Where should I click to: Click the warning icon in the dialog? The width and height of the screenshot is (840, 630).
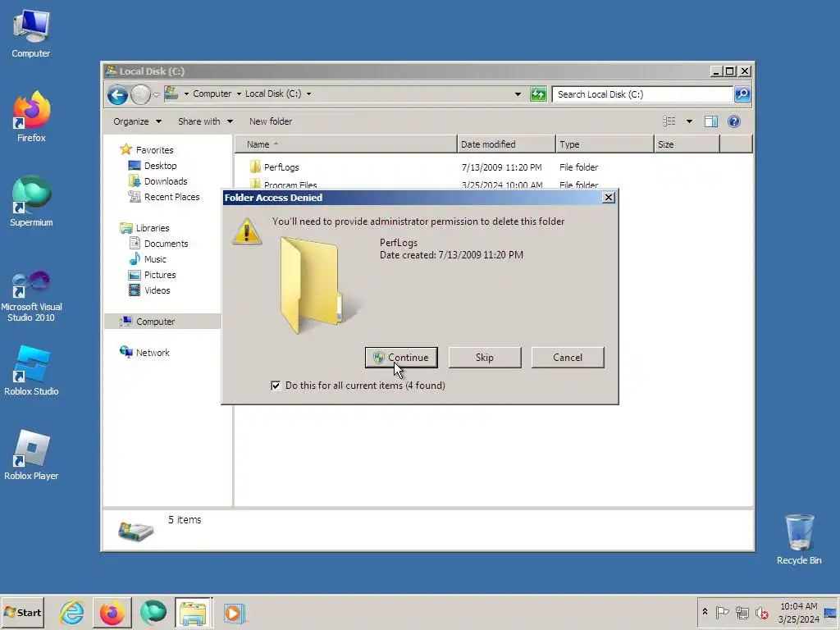click(247, 231)
